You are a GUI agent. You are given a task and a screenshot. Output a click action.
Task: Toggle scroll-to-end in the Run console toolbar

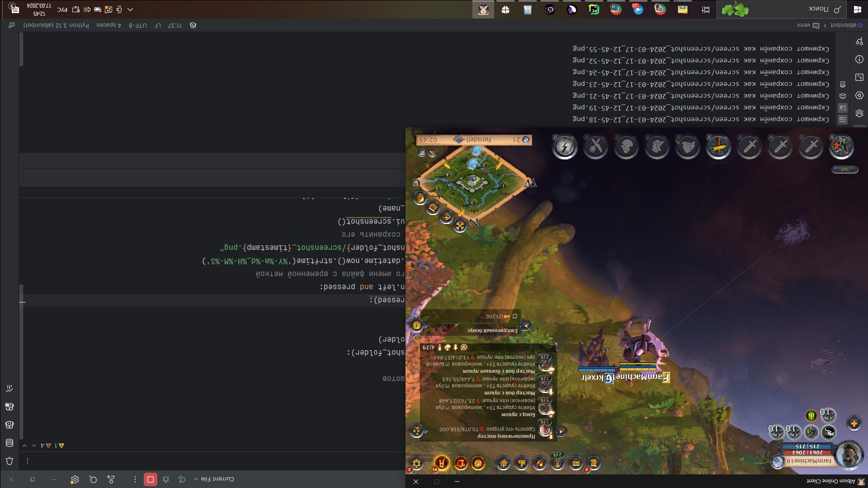pyautogui.click(x=843, y=108)
